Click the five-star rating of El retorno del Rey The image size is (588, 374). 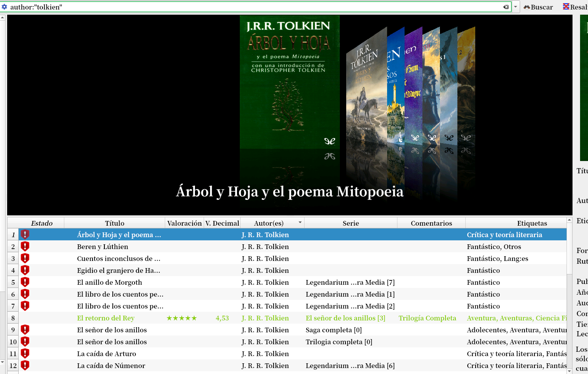182,318
